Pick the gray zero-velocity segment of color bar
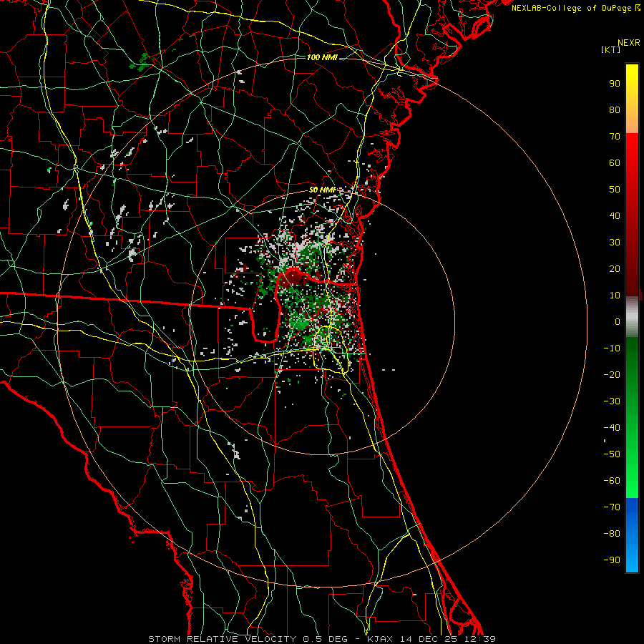This screenshot has width=644, height=644. pyautogui.click(x=632, y=316)
